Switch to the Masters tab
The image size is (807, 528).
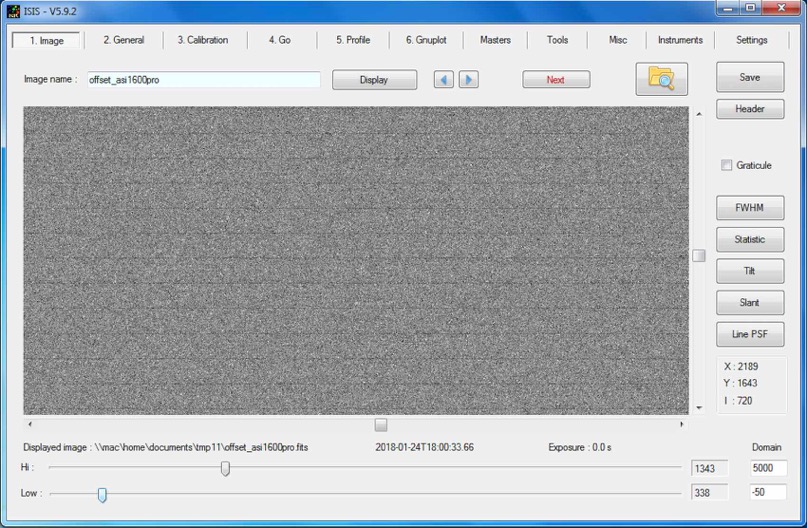(x=495, y=40)
